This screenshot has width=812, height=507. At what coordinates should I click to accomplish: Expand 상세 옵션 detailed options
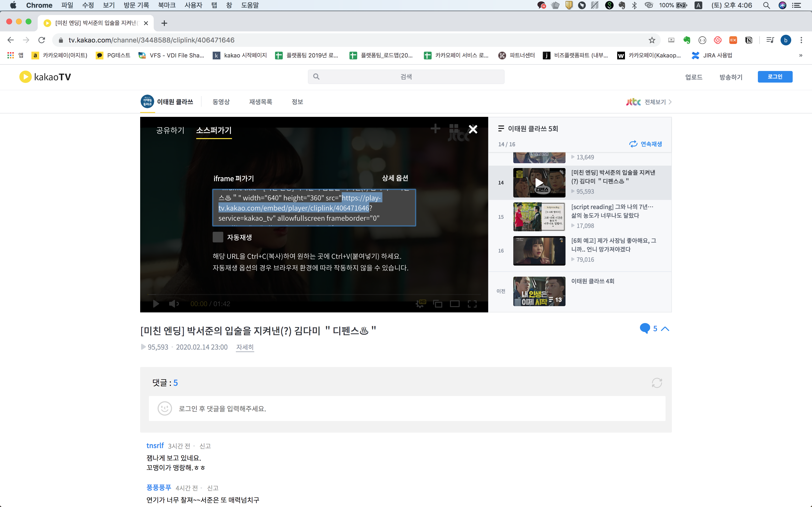(x=395, y=178)
